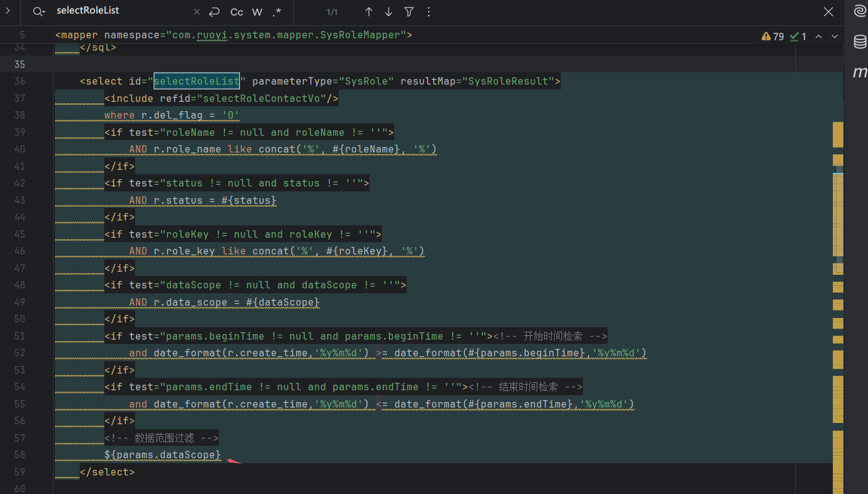The width and height of the screenshot is (868, 494).
Task: Click the params.beginTime if test line
Action: 299,336
